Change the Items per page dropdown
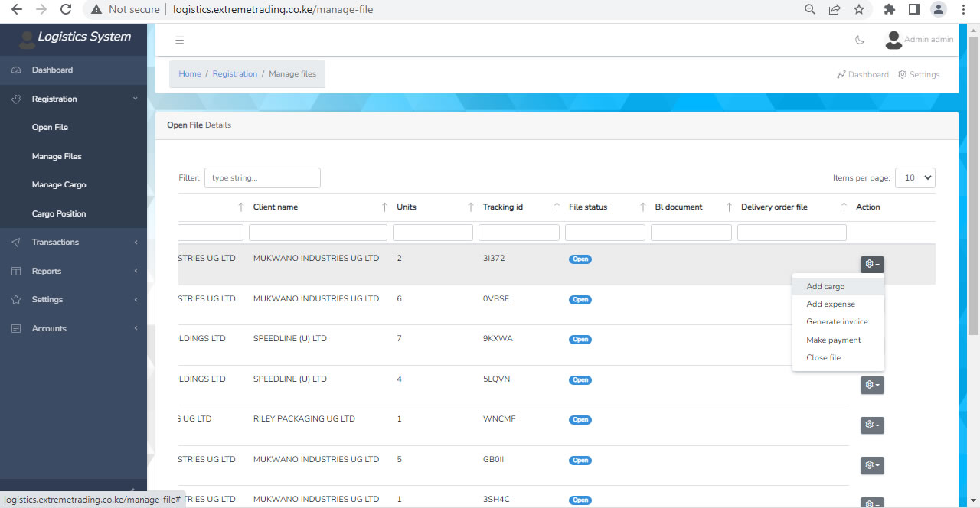 [x=915, y=177]
